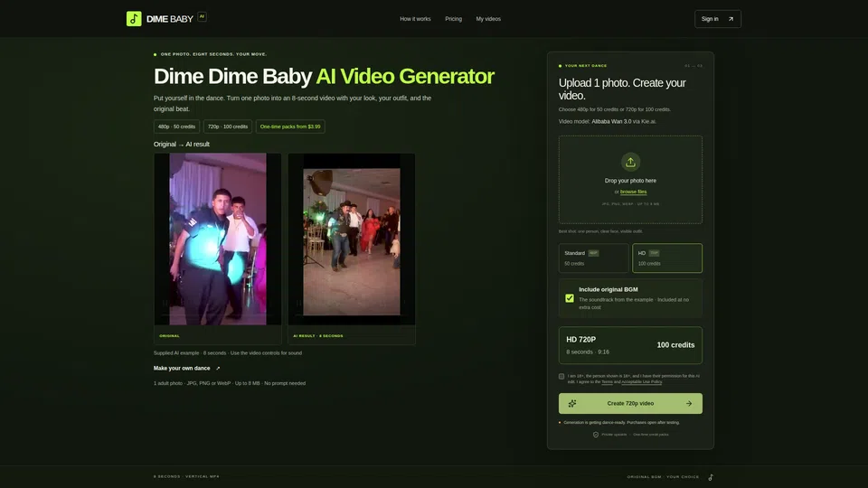
Task: Click the DIME BABY brand name
Action: click(x=169, y=19)
